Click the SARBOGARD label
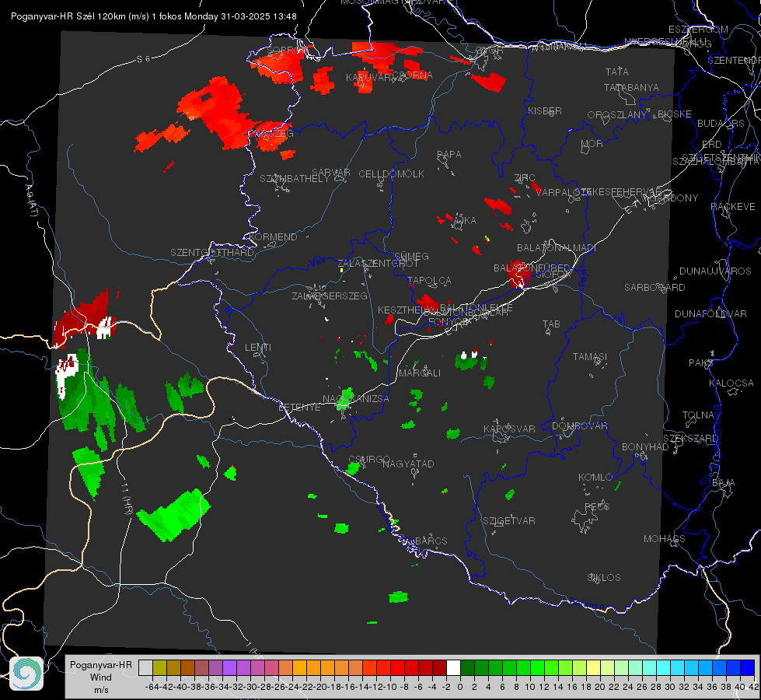761x700 pixels. pos(655,288)
